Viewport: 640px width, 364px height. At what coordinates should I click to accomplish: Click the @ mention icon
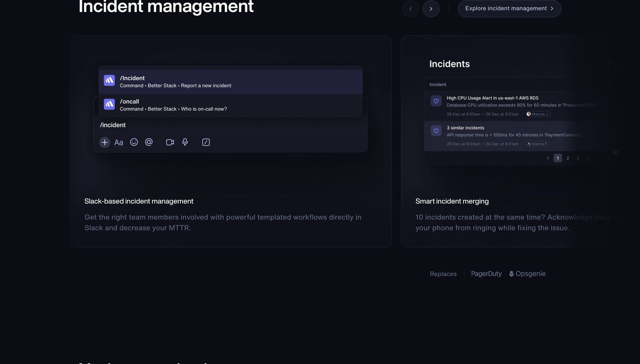[x=149, y=142]
